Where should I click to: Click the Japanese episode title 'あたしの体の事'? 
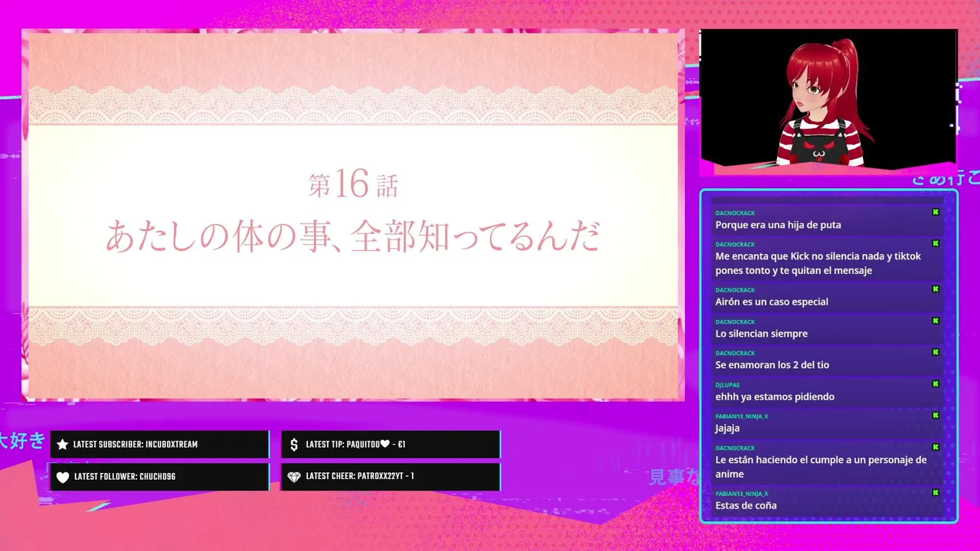coord(353,236)
